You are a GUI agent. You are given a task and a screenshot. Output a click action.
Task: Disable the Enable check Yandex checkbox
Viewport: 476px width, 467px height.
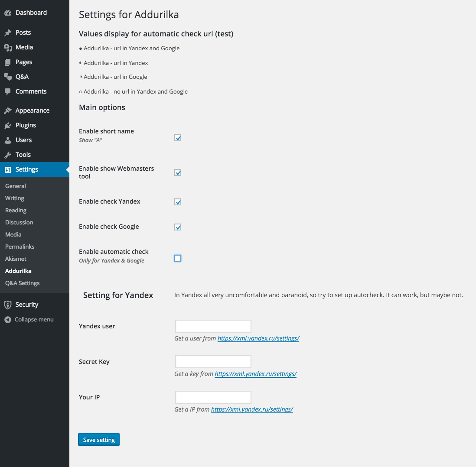[178, 202]
